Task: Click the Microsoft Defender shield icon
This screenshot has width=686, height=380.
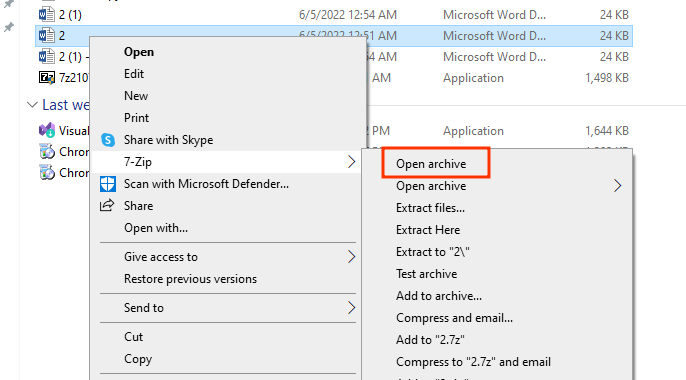Action: point(108,184)
